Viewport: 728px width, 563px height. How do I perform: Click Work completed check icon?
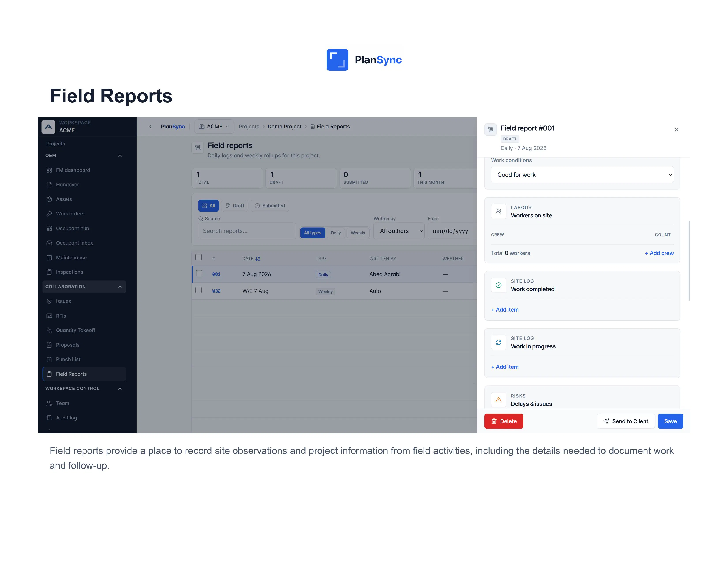tap(499, 285)
